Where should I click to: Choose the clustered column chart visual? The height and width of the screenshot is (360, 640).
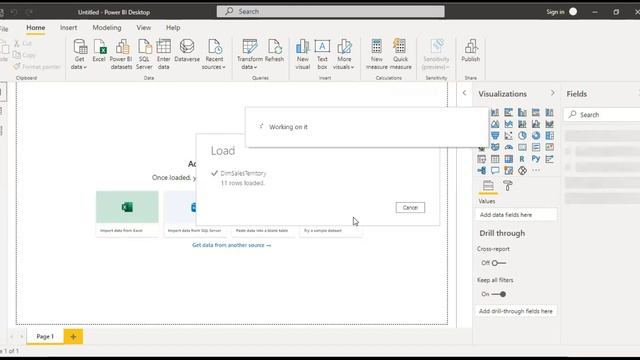click(x=522, y=112)
